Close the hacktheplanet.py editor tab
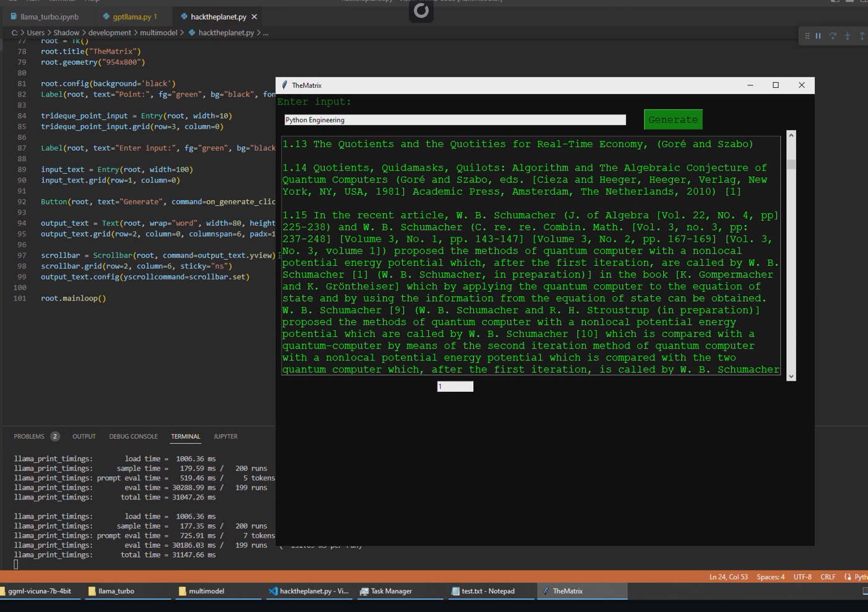Screen dimensions: 868x612 [254, 17]
